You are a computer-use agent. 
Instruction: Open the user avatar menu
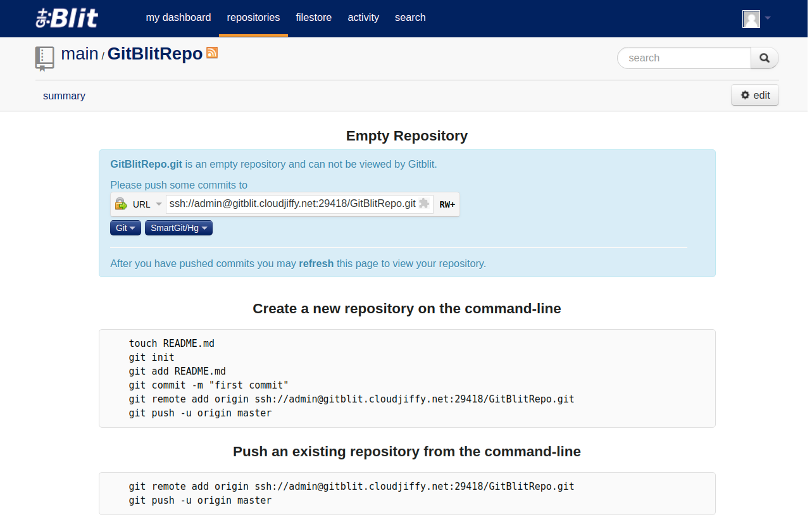point(751,18)
